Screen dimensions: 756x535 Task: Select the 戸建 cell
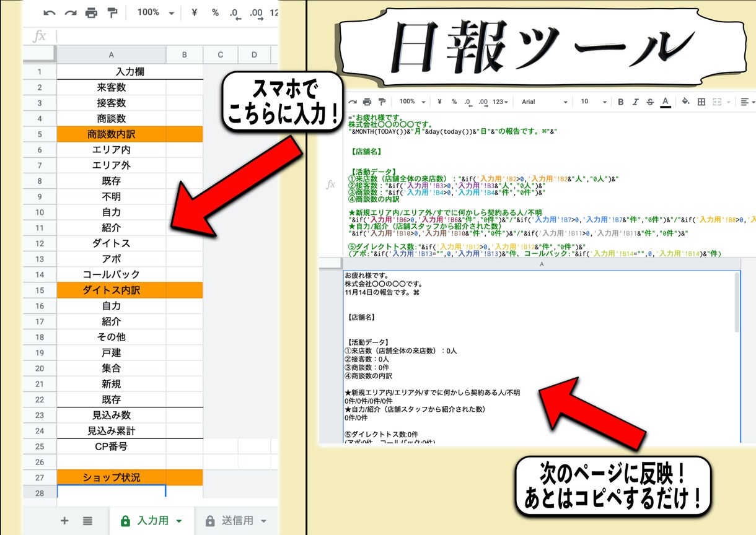(x=112, y=352)
